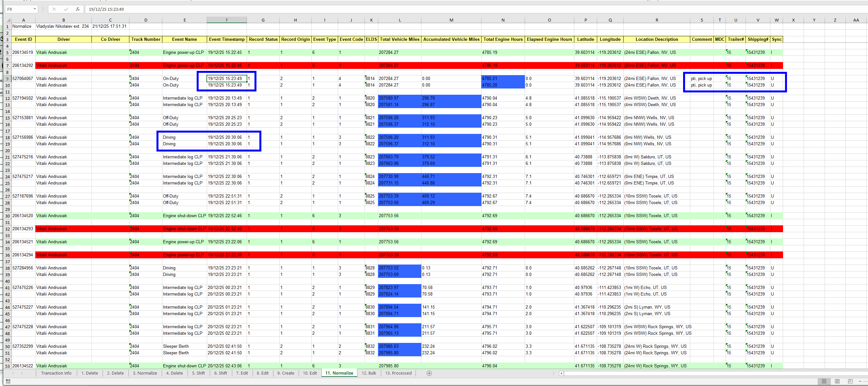Switch to the 12. Bulk sheet tab
Viewport: 868px width, 386px height.
368,373
